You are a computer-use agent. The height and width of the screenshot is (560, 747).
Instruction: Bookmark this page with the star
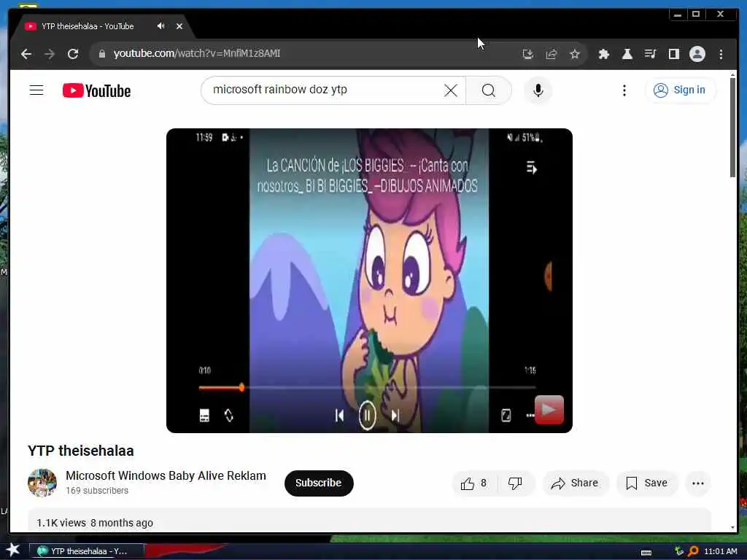575,54
